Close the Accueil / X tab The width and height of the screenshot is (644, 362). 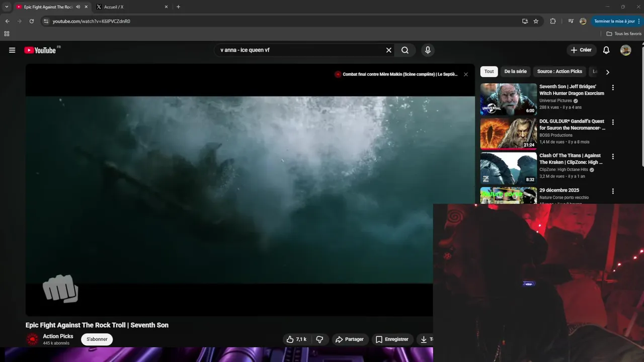pos(166,7)
